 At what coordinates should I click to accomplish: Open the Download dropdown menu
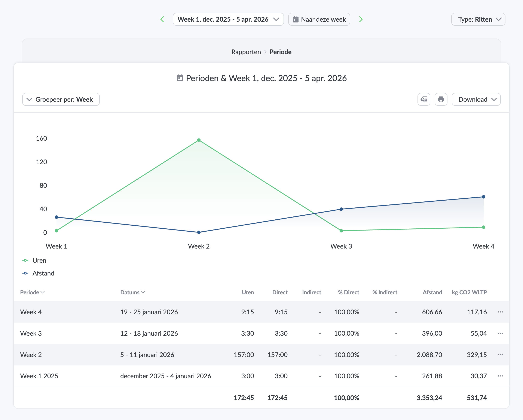point(476,99)
